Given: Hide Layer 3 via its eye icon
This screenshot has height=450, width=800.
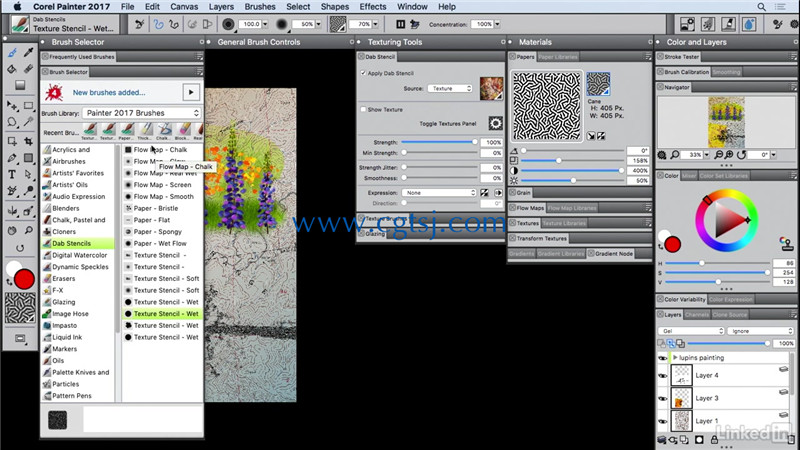Looking at the screenshot, I should click(663, 398).
